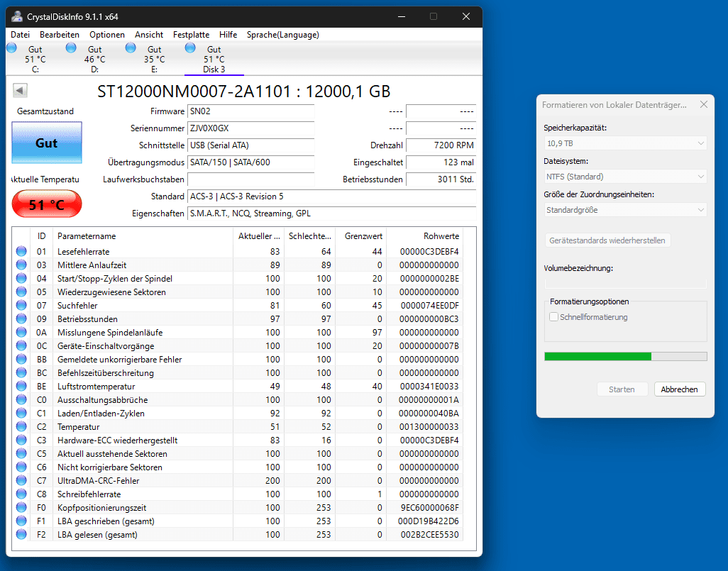
Task: Click status orb of Mittlere Anlaufzeit row
Action: point(21,265)
